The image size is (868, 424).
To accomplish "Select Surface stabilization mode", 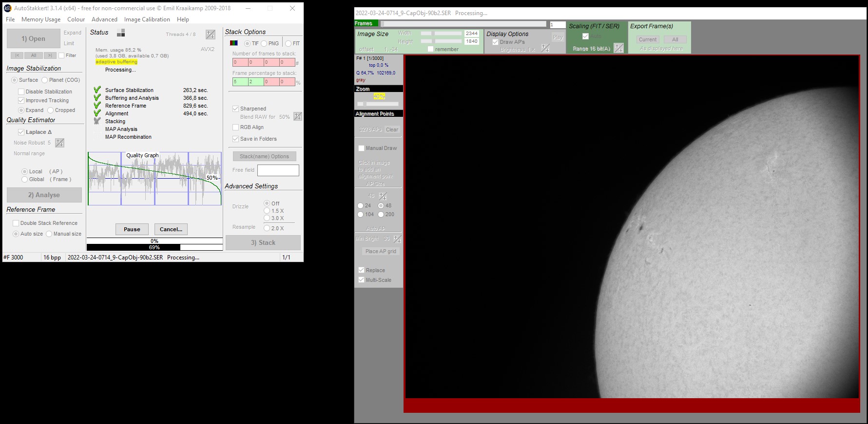I will click(14, 80).
